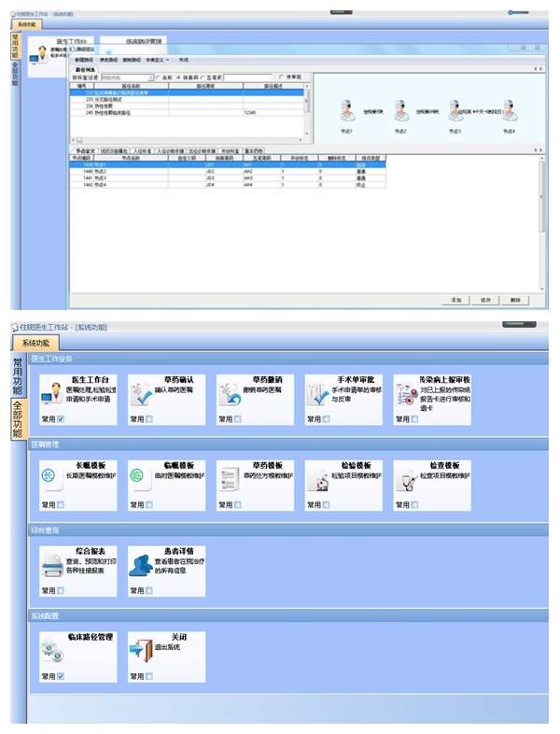Image resolution: width=560 pixels, height=734 pixels.
Task: Click the 关闭 exit door icon
Action: (x=141, y=649)
